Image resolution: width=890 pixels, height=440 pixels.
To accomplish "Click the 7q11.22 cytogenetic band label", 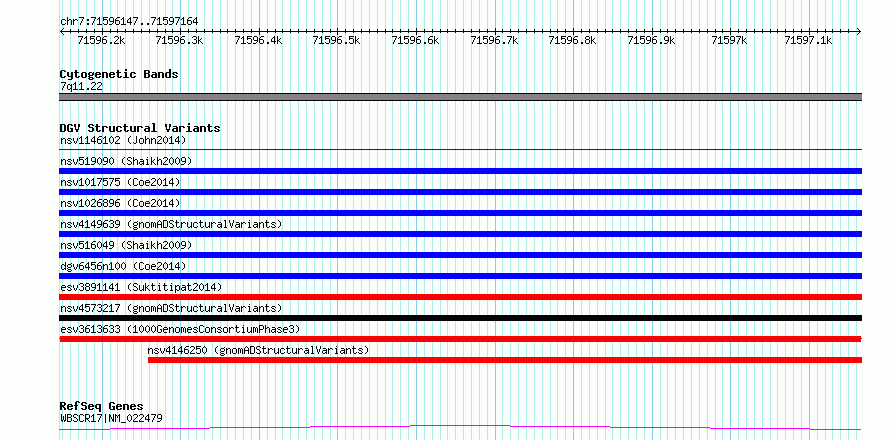I will 81,86.
